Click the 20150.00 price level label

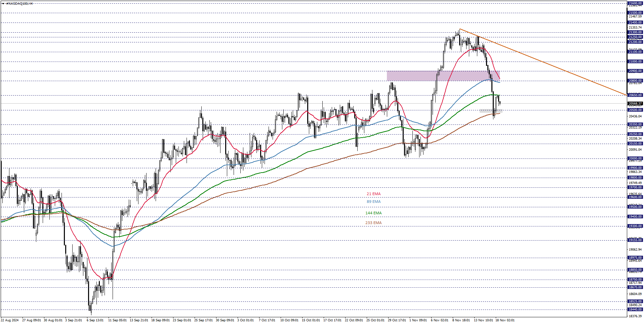(x=635, y=144)
